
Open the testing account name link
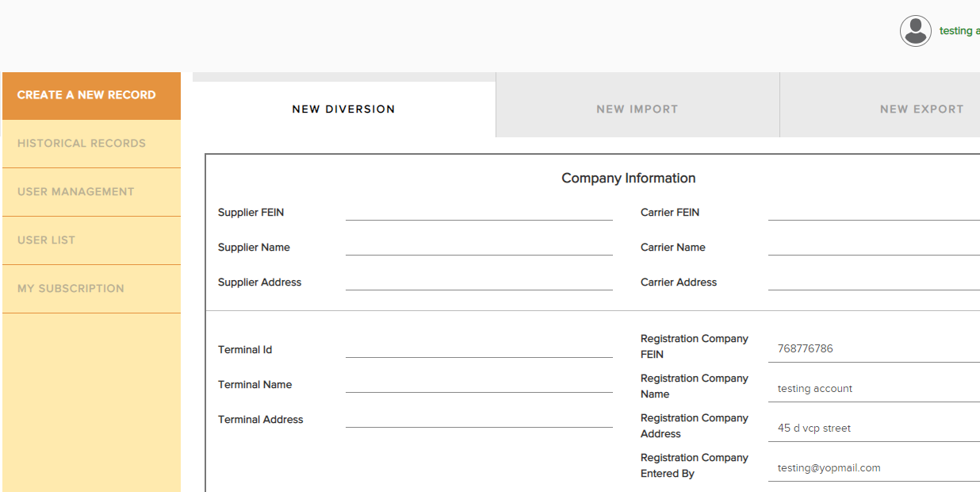pyautogui.click(x=959, y=31)
